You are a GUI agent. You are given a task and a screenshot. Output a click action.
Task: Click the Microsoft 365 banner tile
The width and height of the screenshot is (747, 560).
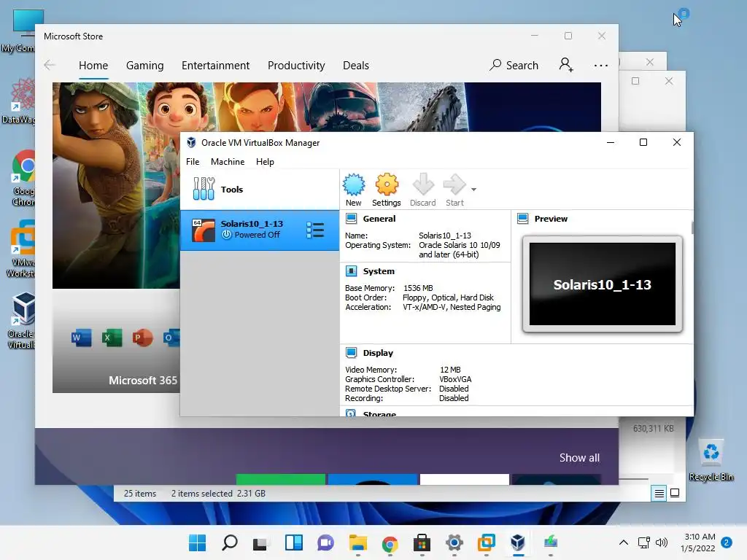pyautogui.click(x=116, y=341)
